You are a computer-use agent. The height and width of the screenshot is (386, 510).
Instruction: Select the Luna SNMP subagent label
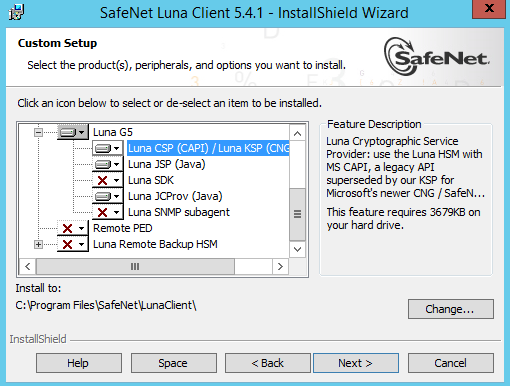[179, 212]
